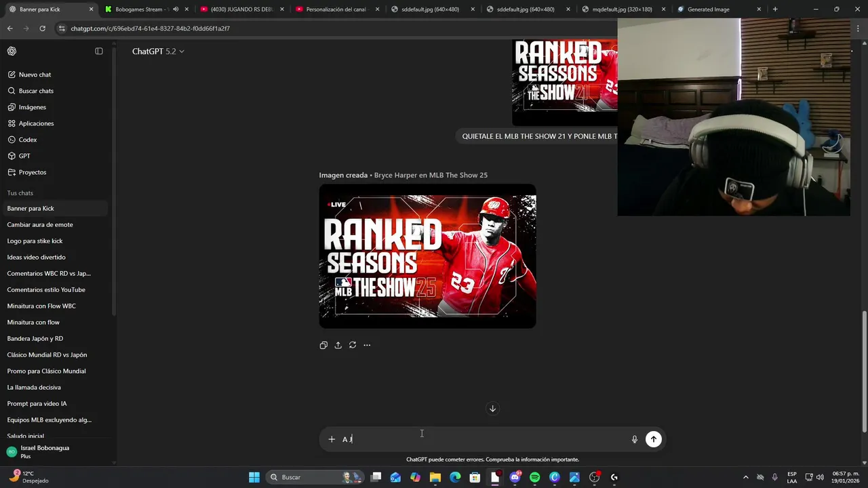Open chat Logo para stike kick
The width and height of the screenshot is (868, 488).
[x=55, y=241]
